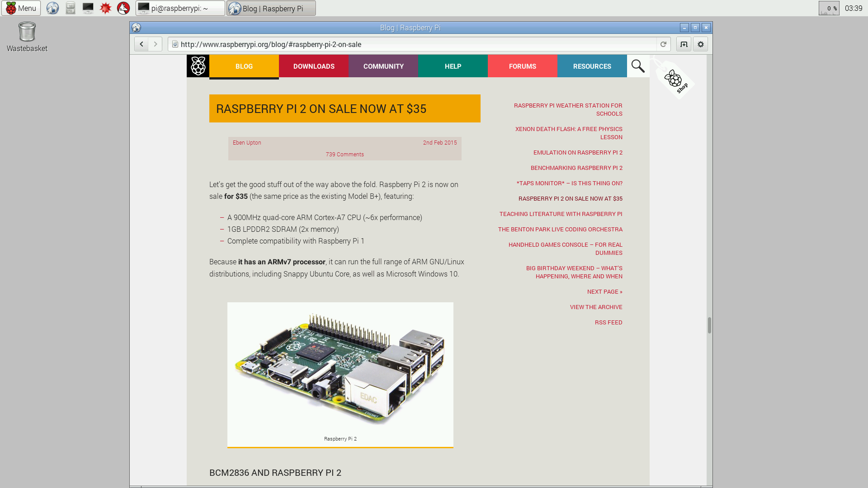Open Handheld Games Console for Real Dummies link

point(565,249)
